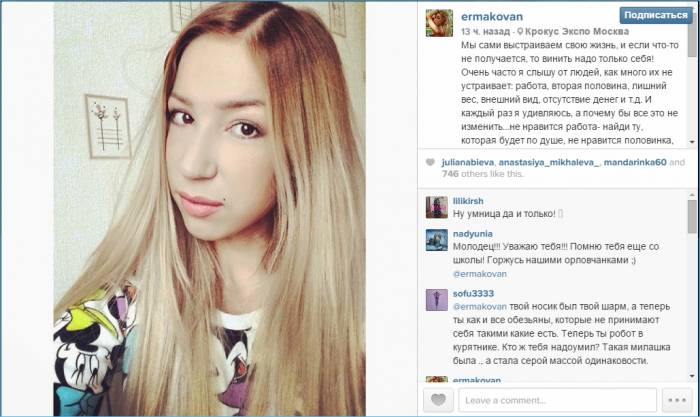Open the three-dots more options button

677,400
